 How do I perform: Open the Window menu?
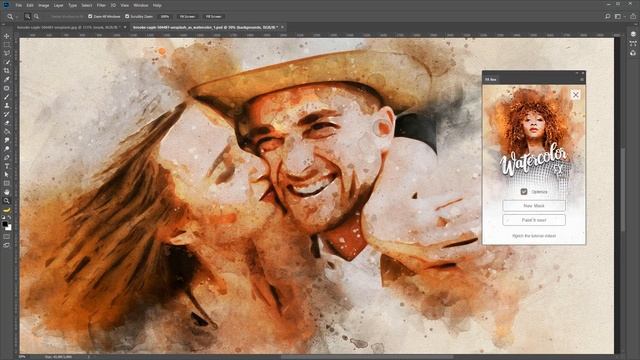141,5
